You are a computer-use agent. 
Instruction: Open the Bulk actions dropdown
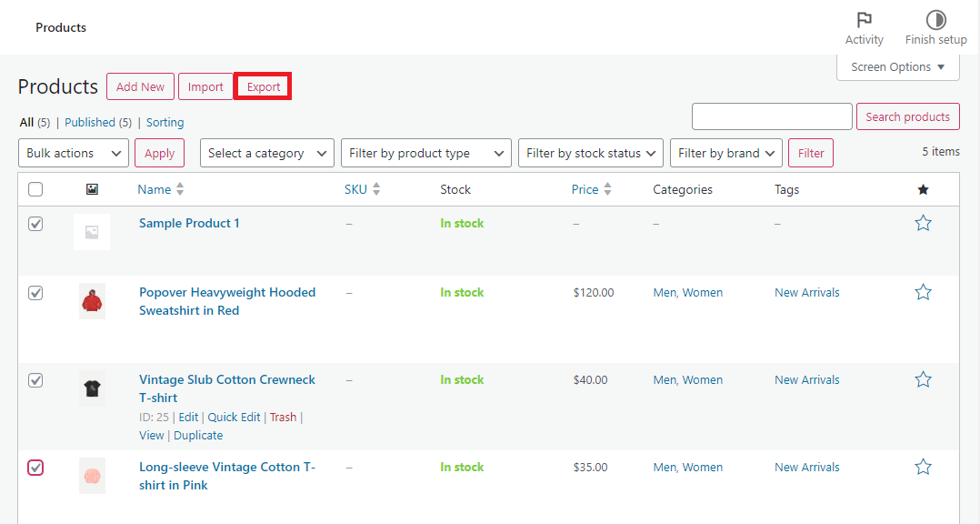pyautogui.click(x=74, y=153)
